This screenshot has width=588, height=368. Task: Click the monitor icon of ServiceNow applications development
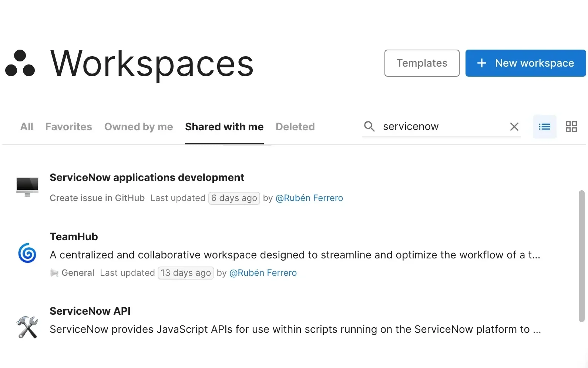point(27,187)
